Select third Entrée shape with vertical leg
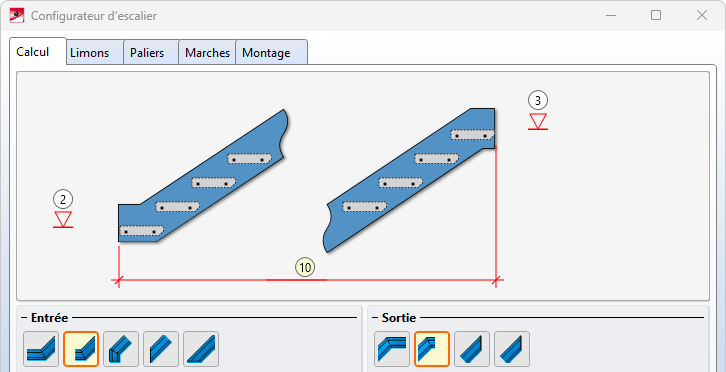Viewport: 726px width, 372px height. tap(121, 349)
